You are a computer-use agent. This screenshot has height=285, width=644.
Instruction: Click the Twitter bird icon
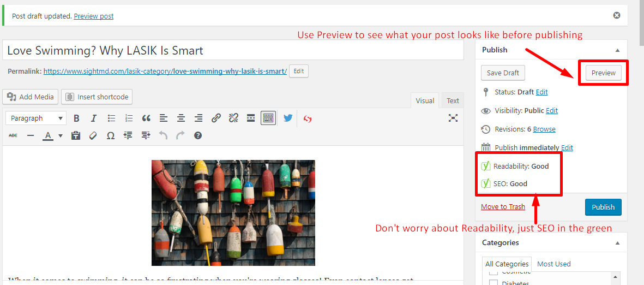pyautogui.click(x=288, y=118)
